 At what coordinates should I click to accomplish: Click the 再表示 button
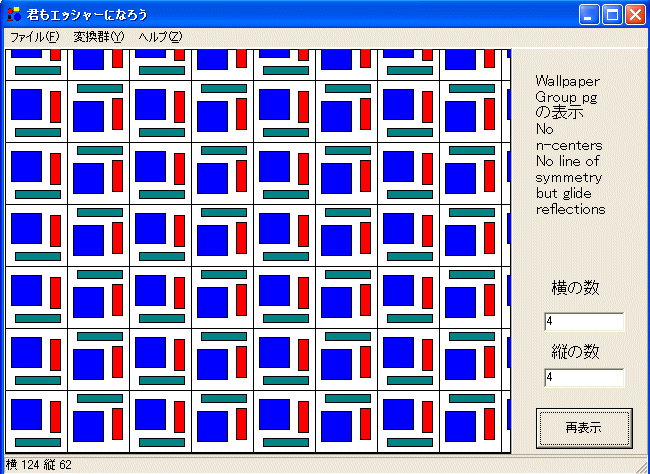pyautogui.click(x=584, y=428)
